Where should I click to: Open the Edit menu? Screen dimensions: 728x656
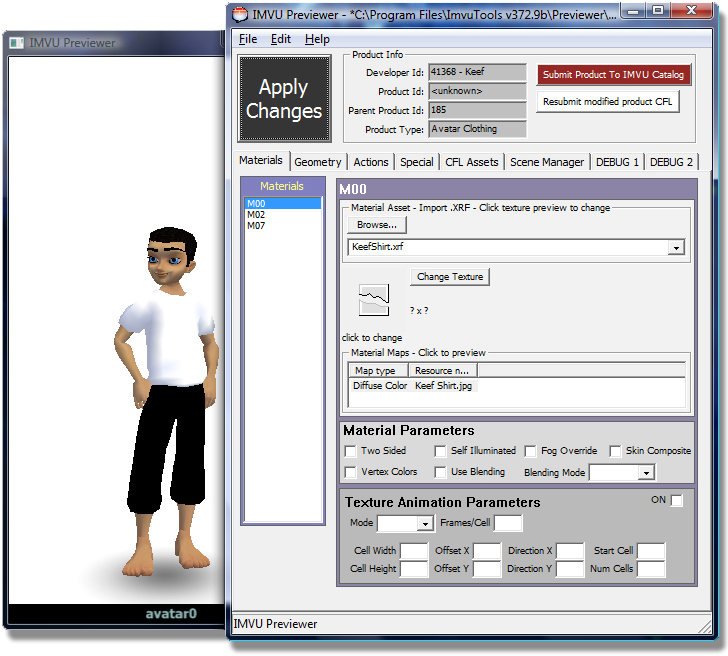[x=280, y=39]
